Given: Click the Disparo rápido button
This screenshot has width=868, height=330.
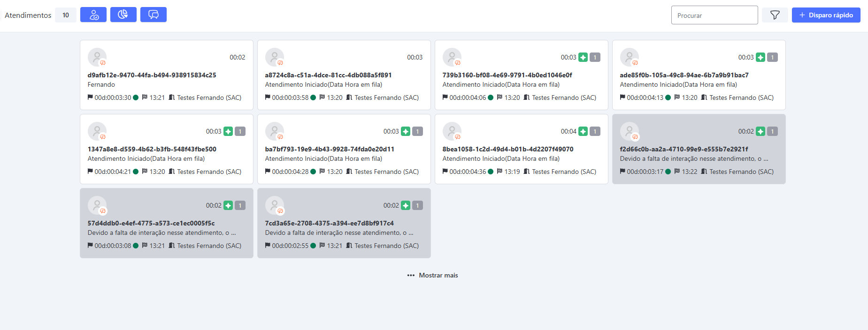Looking at the screenshot, I should pyautogui.click(x=826, y=15).
